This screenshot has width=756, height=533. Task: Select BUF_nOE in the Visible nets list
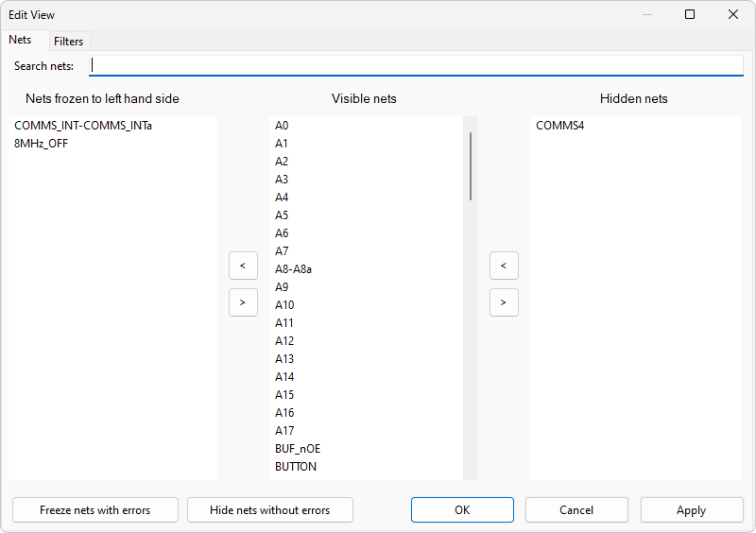point(298,449)
